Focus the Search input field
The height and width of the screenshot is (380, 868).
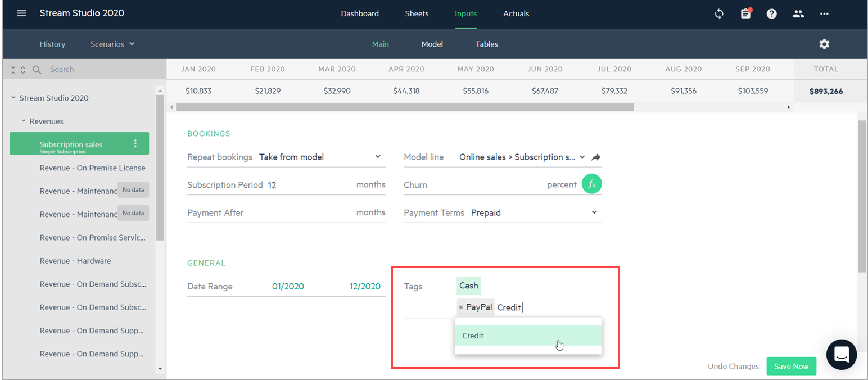click(x=101, y=70)
